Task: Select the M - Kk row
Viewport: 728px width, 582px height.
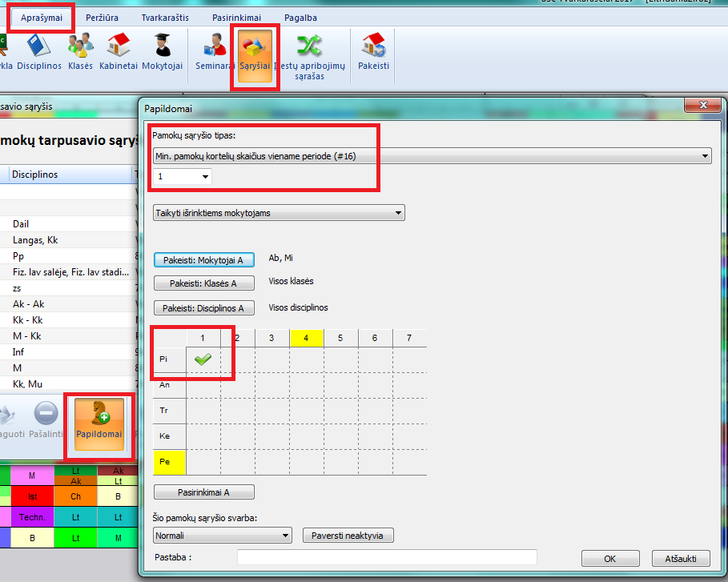Action: tap(69, 336)
